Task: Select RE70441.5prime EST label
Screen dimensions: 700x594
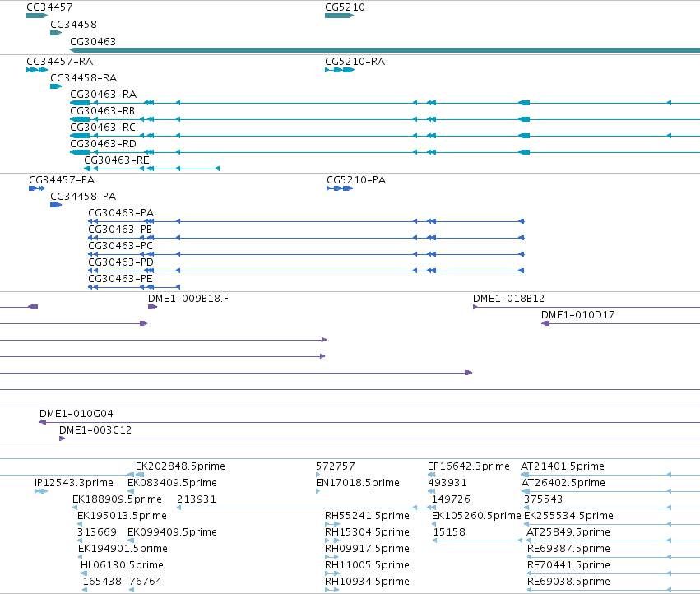Action: (x=568, y=565)
